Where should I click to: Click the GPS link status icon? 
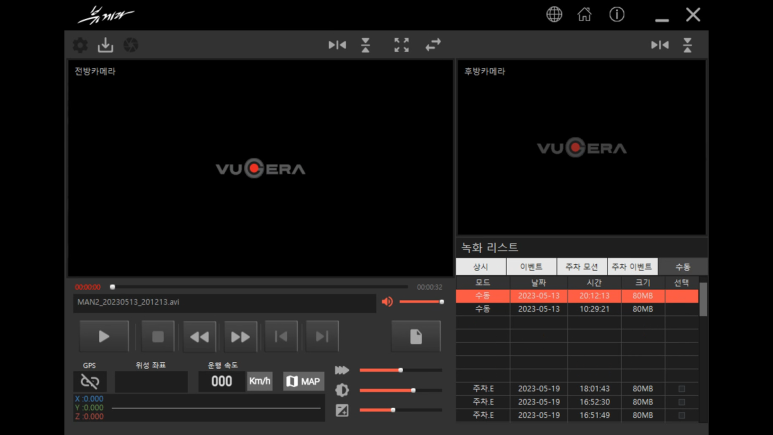pos(90,381)
